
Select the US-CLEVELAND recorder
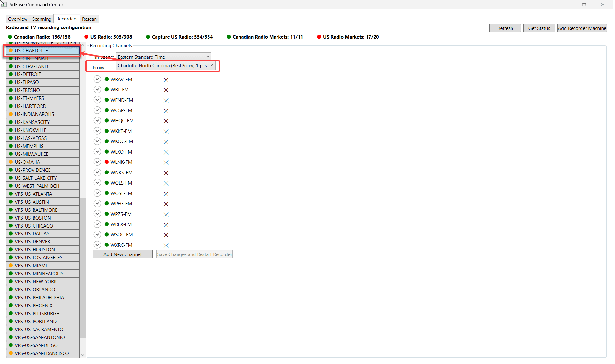pyautogui.click(x=43, y=66)
